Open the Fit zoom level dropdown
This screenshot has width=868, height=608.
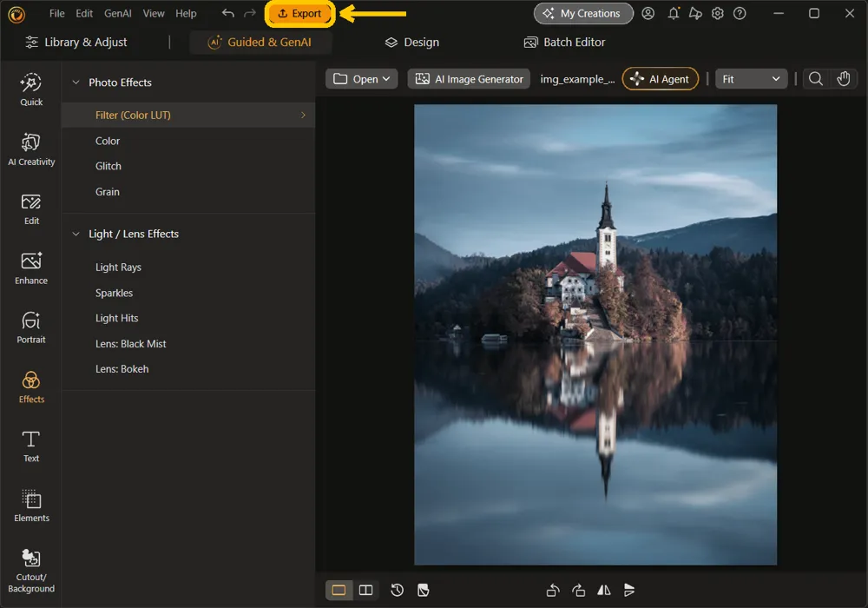pyautogui.click(x=750, y=79)
